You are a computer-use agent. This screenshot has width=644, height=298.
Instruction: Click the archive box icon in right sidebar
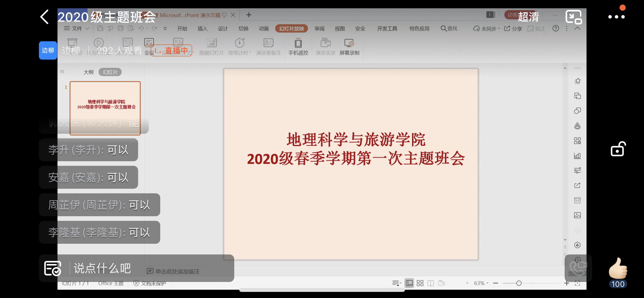coord(577,200)
